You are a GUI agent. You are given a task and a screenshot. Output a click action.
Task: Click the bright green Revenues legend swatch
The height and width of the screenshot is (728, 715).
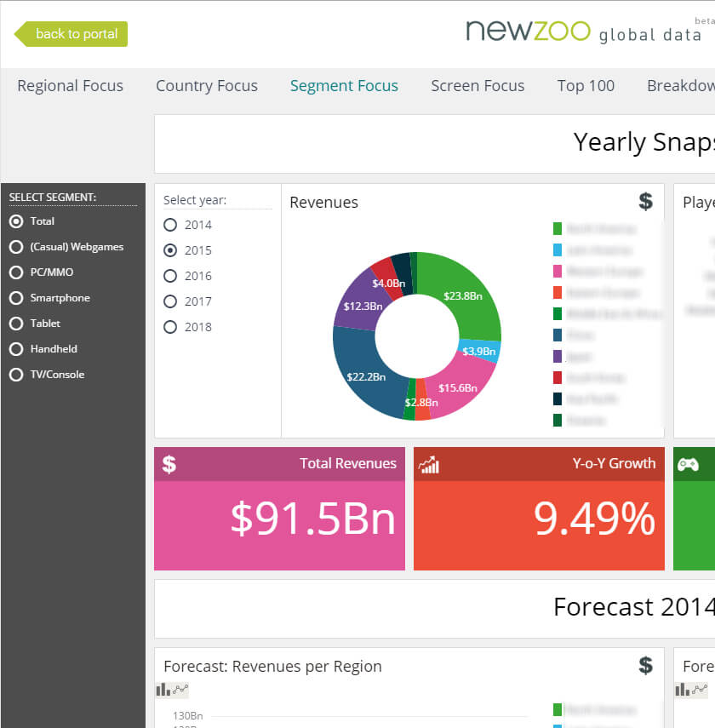[558, 228]
